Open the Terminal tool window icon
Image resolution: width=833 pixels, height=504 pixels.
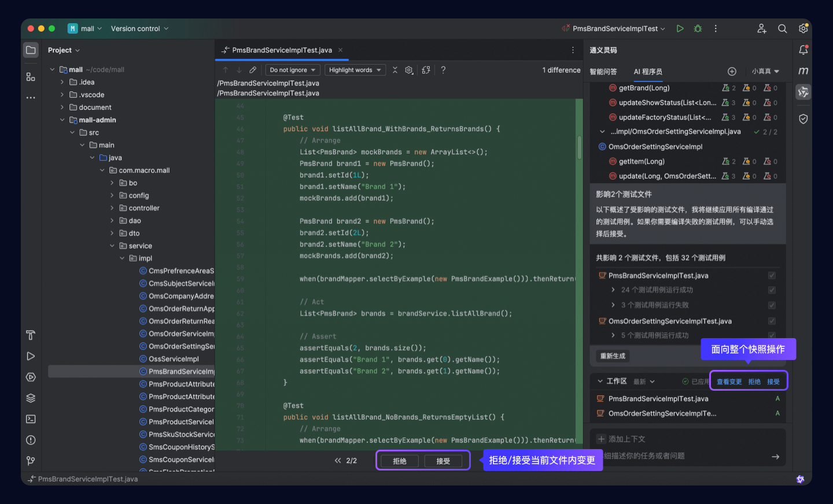(31, 418)
